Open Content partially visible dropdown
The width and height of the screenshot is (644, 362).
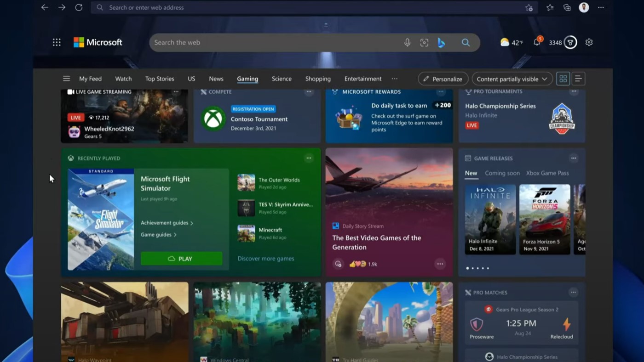pos(512,79)
